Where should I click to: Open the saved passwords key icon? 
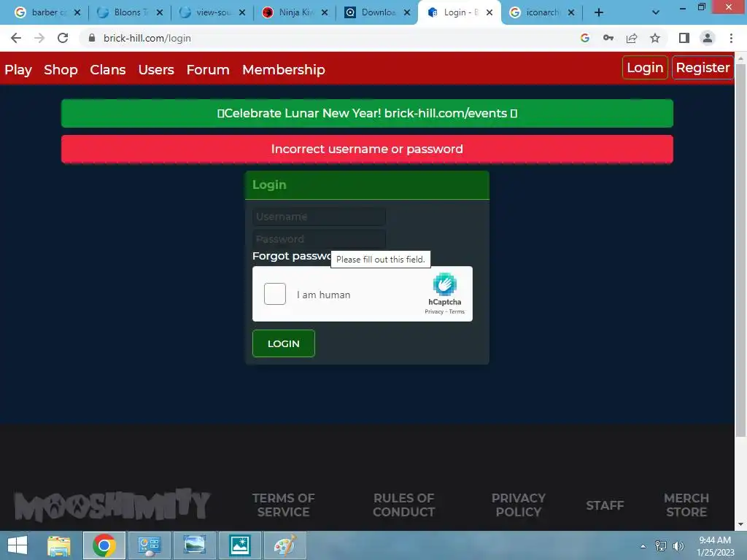(608, 38)
